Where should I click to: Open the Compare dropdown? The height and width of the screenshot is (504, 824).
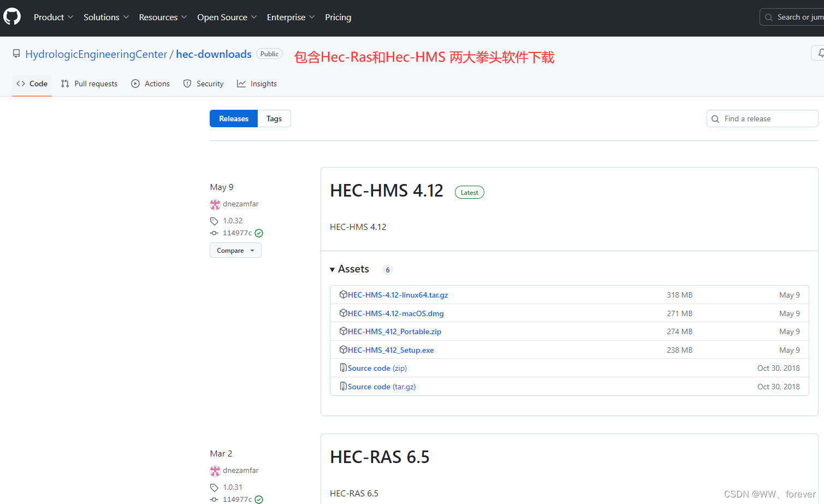pos(235,251)
